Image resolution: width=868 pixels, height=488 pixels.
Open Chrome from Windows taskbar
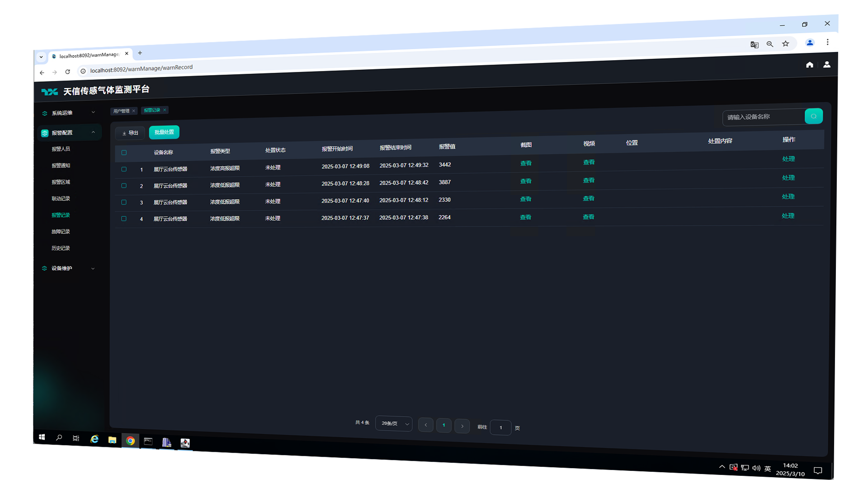tap(130, 441)
